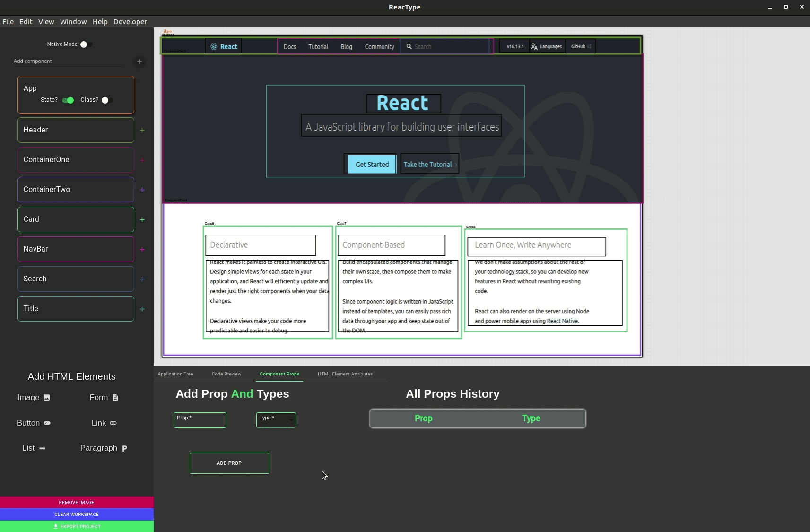Viewport: 810px width, 532px height.
Task: Click the Languages translate icon in canvas
Action: (x=534, y=46)
